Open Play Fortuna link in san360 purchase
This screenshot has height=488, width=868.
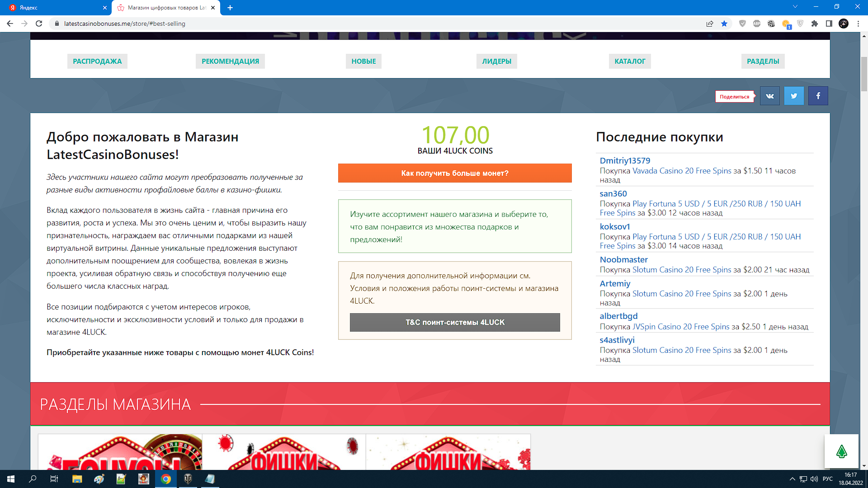coord(700,208)
